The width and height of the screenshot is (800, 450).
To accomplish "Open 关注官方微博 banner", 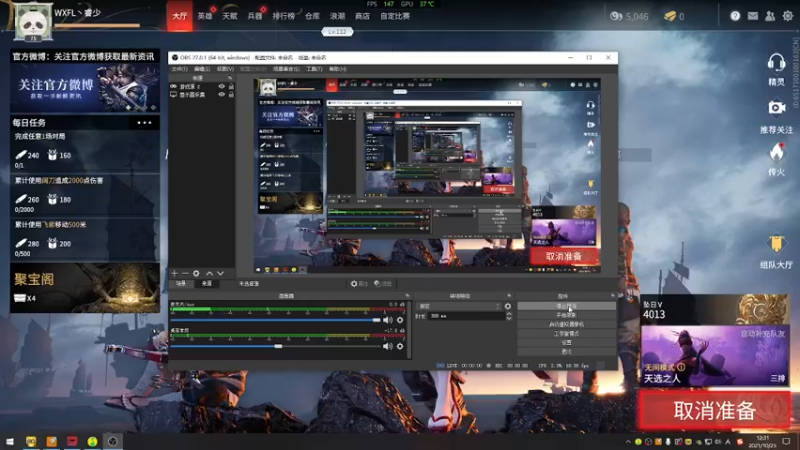I will point(85,88).
